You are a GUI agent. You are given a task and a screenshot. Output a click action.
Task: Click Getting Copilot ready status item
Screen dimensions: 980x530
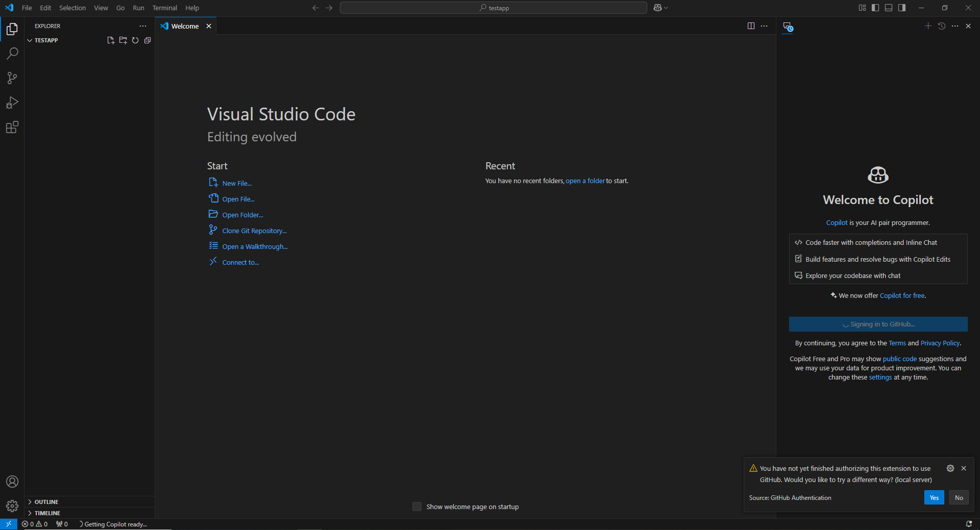(113, 524)
